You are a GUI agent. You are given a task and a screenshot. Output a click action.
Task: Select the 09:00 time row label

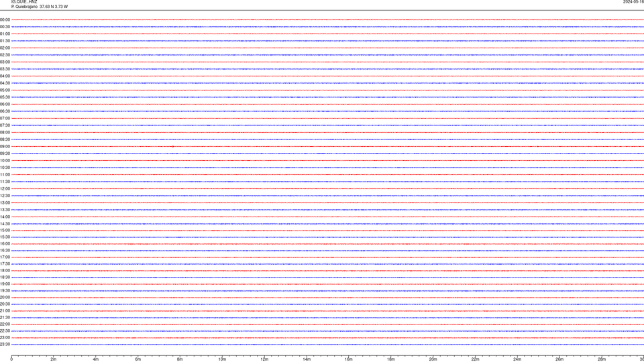point(5,147)
